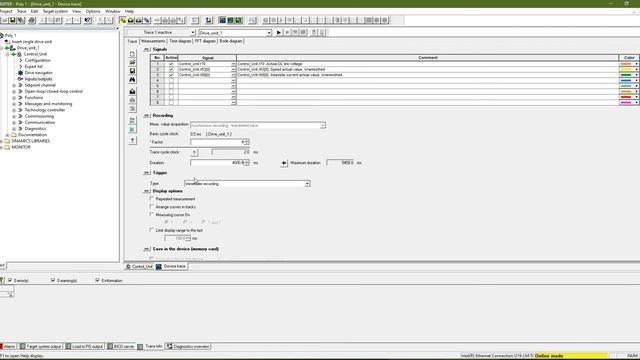Uncheck Active box for signal row 2
Screen dimensions: 640x360
click(x=171, y=70)
